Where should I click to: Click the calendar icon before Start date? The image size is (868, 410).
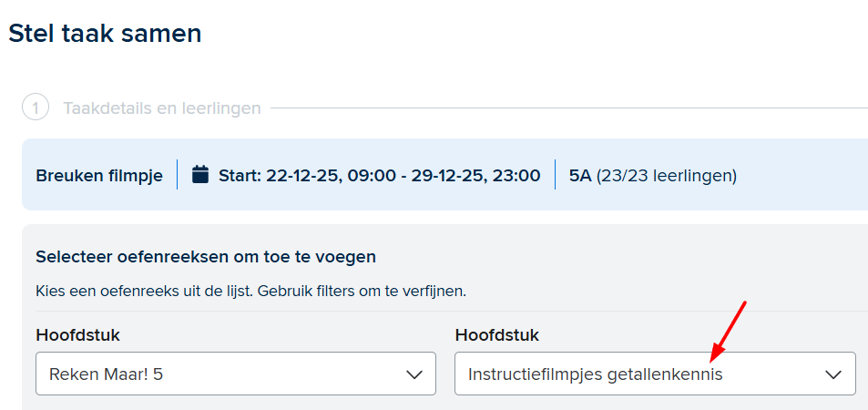(200, 174)
